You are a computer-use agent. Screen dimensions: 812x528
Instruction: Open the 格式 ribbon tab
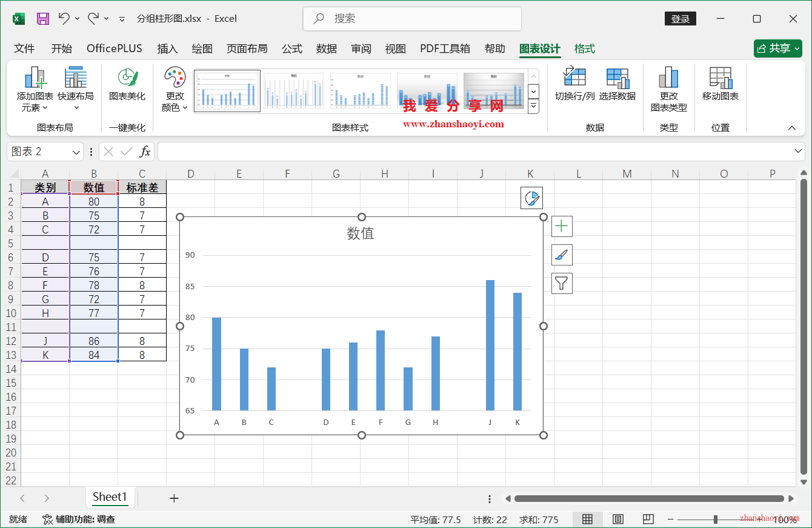(584, 48)
